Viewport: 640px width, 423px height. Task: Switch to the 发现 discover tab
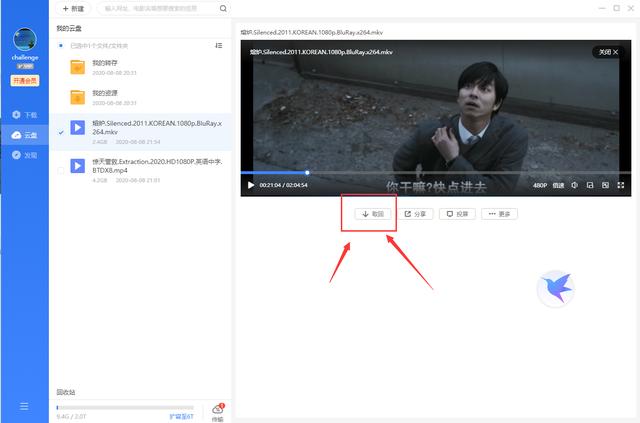[24, 155]
